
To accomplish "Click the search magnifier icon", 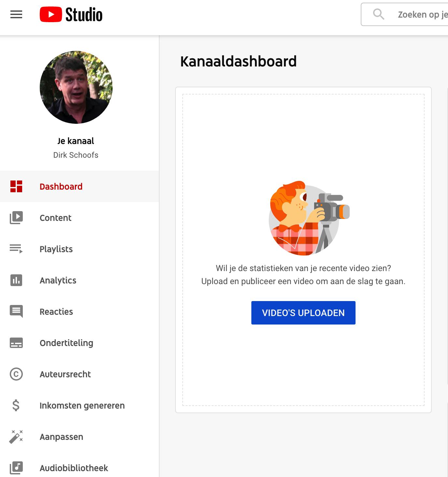I will (378, 14).
